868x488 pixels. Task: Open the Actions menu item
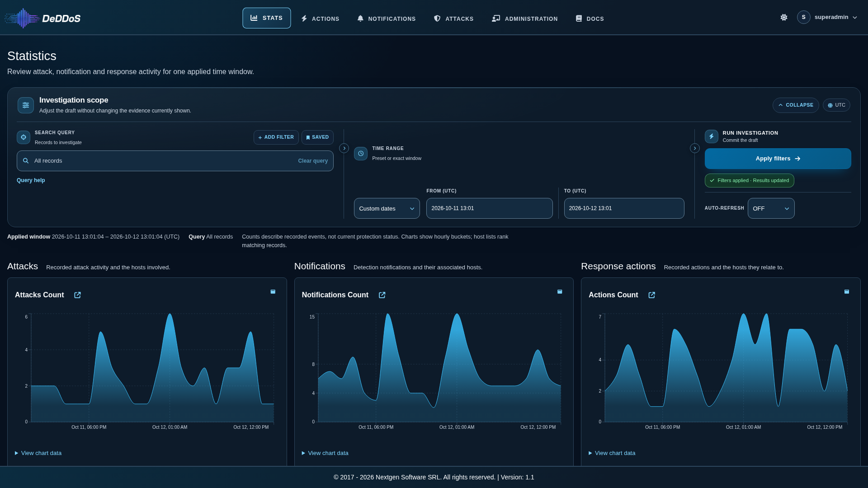pyautogui.click(x=320, y=19)
